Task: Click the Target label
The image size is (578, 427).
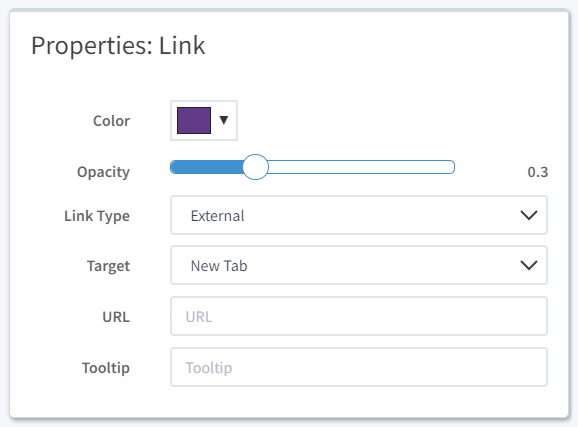Action: (x=108, y=266)
